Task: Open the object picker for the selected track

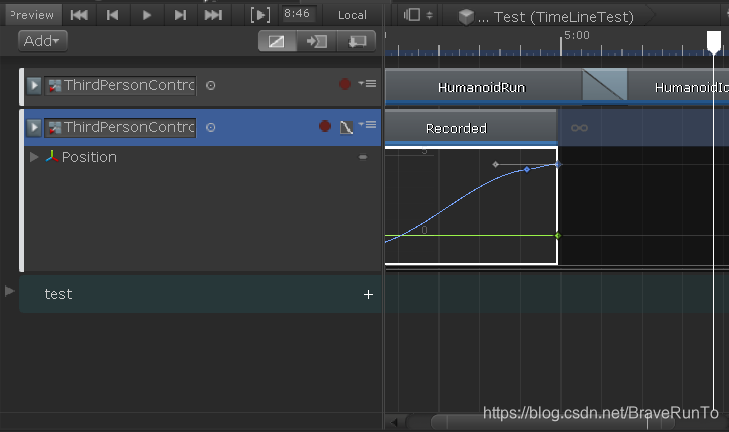Action: click(x=211, y=127)
